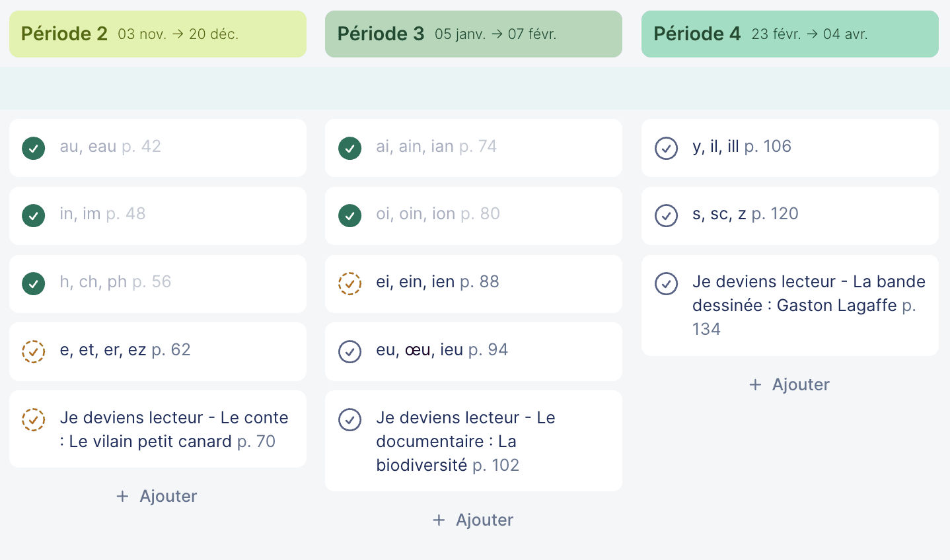Image resolution: width=950 pixels, height=560 pixels.
Task: Uncheck the completed 'au, eau' lesson
Action: point(34,148)
